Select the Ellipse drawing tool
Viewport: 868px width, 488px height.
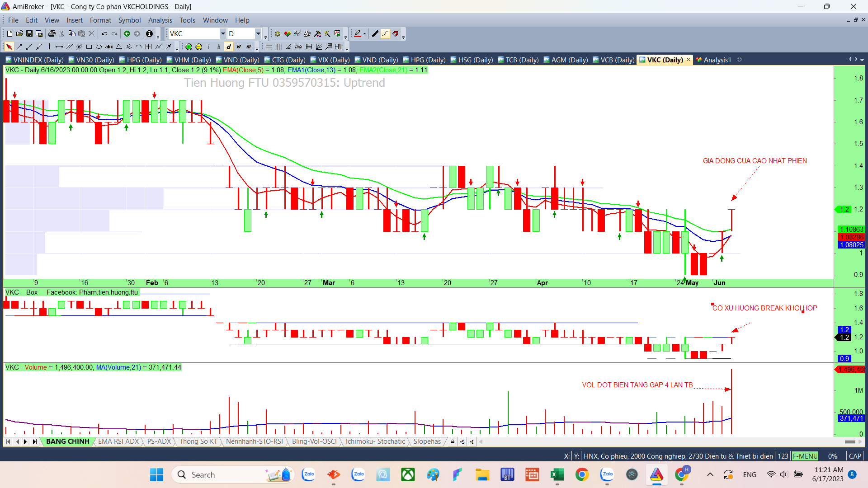pyautogui.click(x=99, y=47)
